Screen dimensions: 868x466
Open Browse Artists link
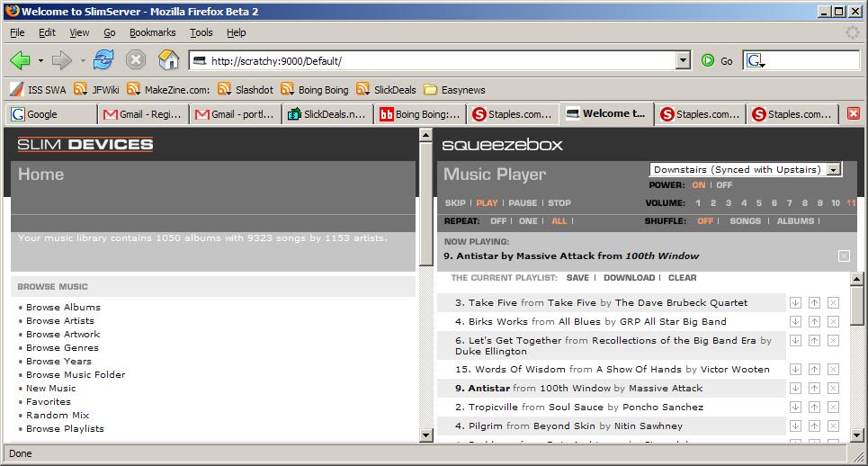(x=60, y=320)
